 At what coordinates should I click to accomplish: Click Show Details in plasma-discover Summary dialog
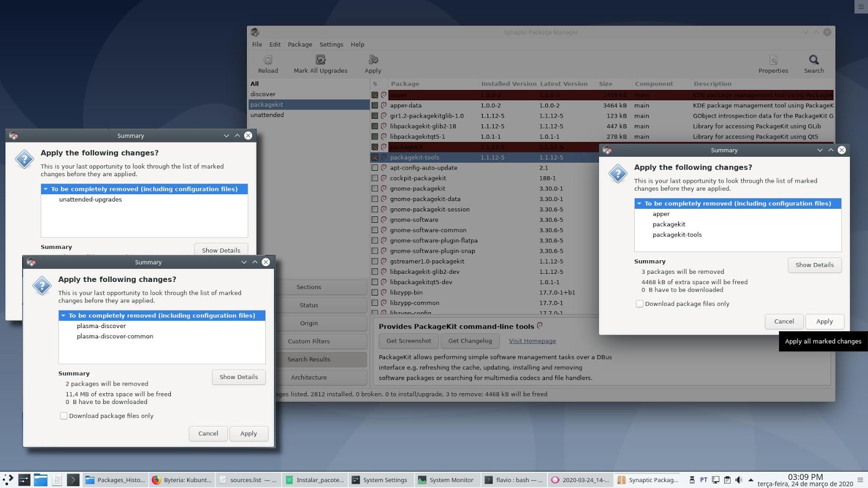(x=239, y=377)
